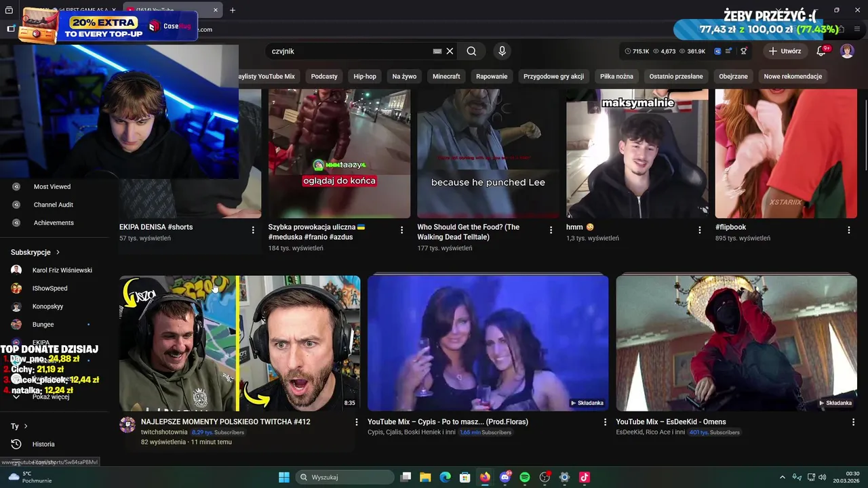The width and height of the screenshot is (868, 488).
Task: Open the Who Should Get the Food short
Action: pos(488,154)
